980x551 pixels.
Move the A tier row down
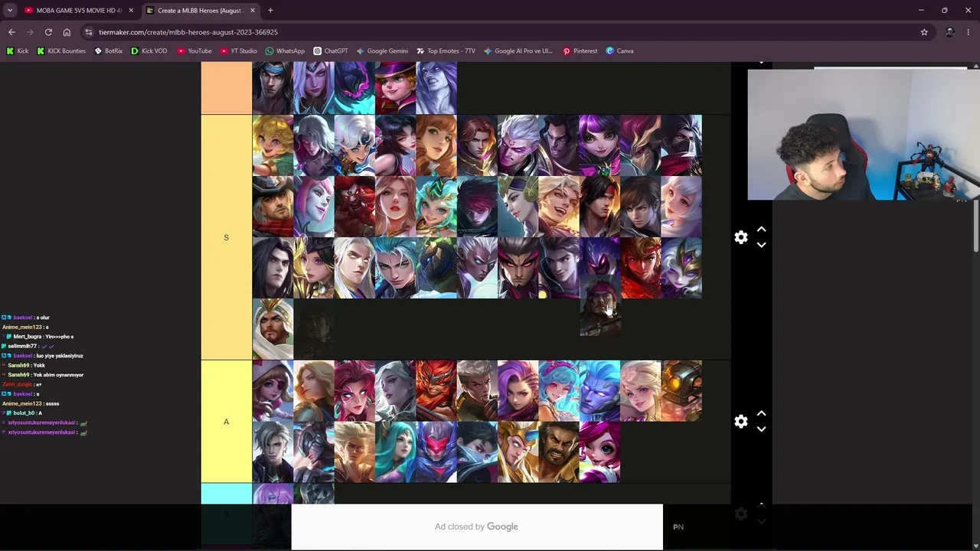pyautogui.click(x=761, y=429)
